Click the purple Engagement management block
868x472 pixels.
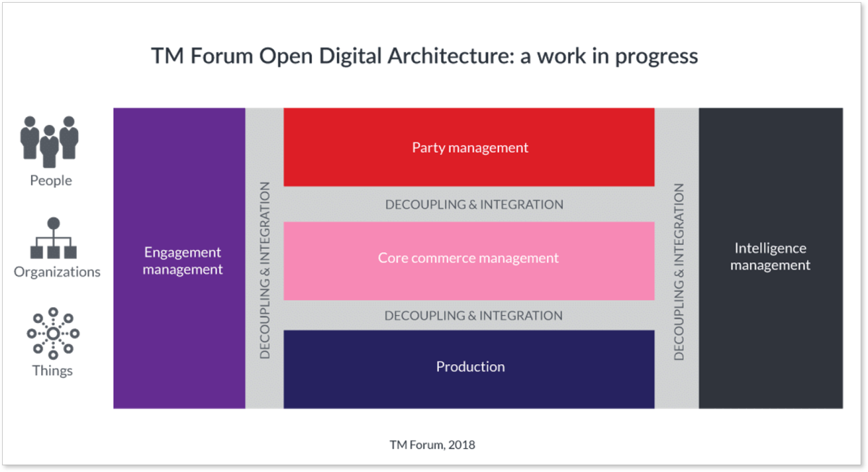click(x=179, y=259)
